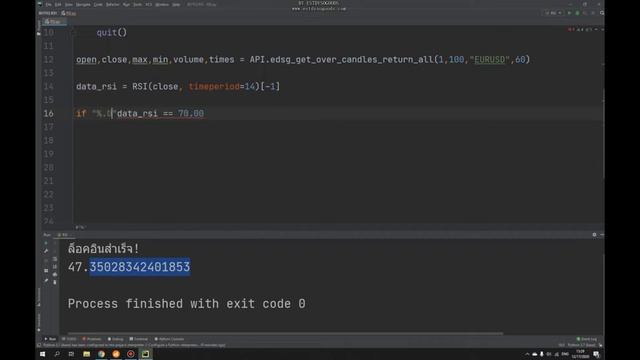Toggle soft-wrap in the Run console
This screenshot has height=360, width=640.
(x=55, y=259)
